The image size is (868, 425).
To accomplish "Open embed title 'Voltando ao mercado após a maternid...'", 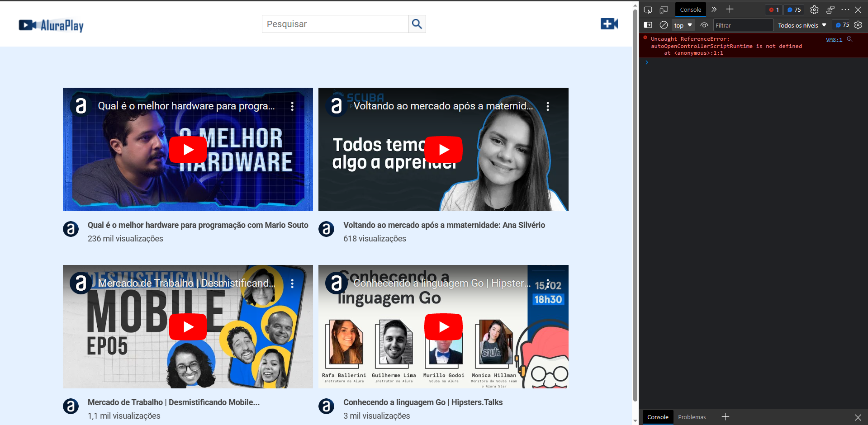I will click(443, 106).
